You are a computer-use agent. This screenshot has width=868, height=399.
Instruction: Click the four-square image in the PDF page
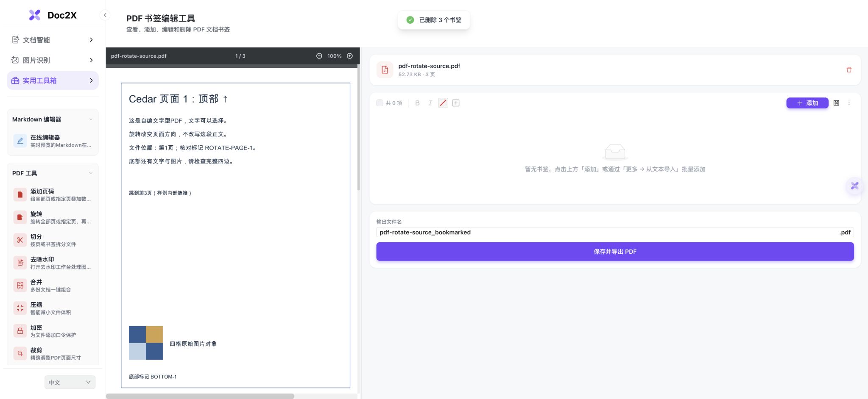click(146, 343)
